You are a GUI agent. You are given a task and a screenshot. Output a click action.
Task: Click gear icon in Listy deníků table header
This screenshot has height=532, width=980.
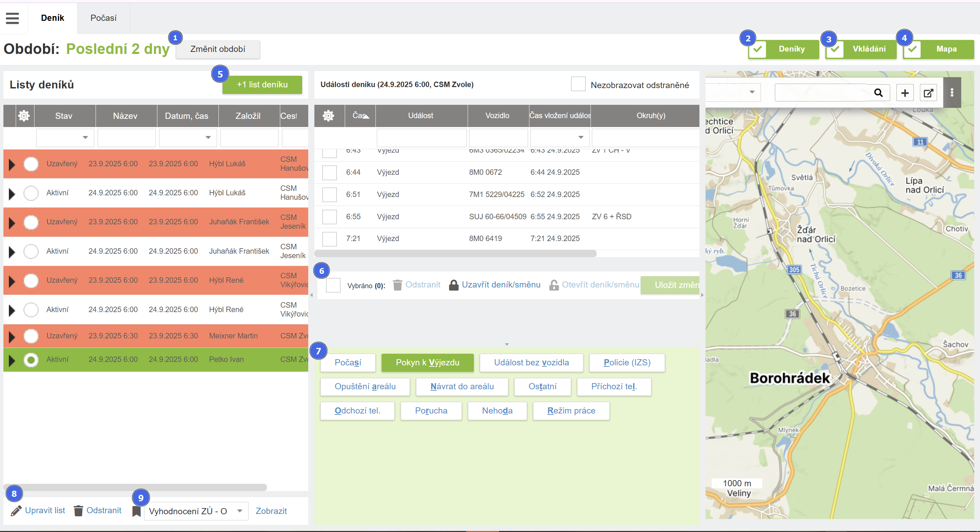(24, 116)
